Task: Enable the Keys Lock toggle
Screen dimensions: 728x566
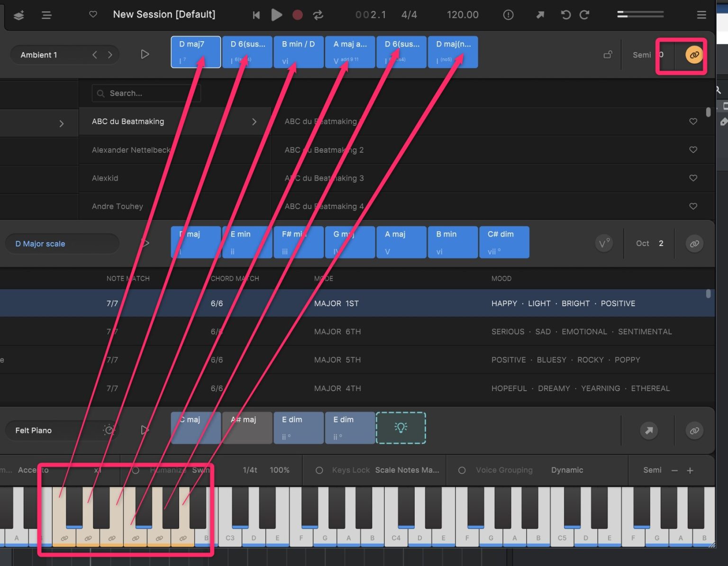Action: point(319,470)
